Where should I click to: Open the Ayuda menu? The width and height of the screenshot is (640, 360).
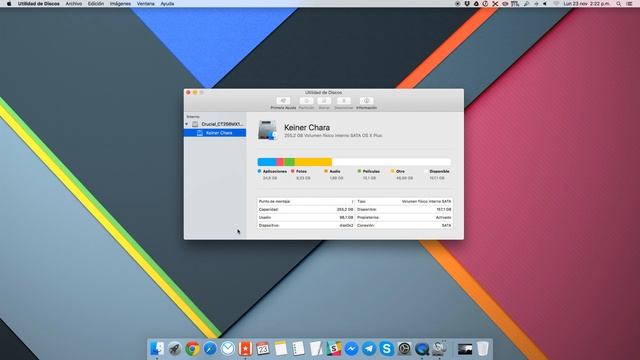(x=167, y=4)
